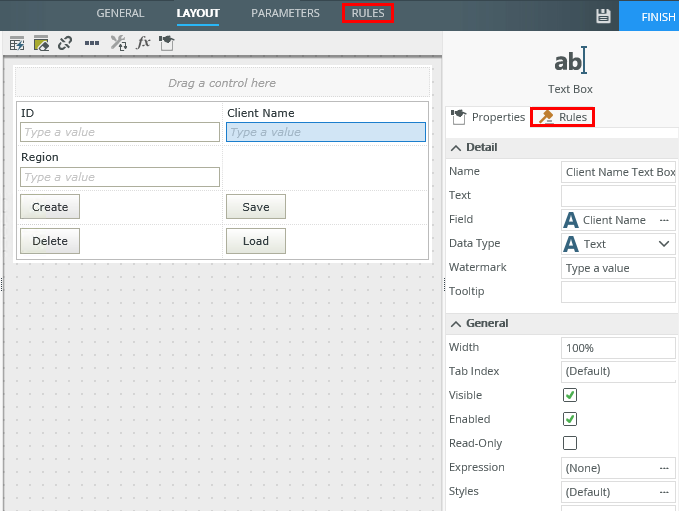Switch to the PARAMETERS tab
The image size is (679, 511).
(285, 13)
